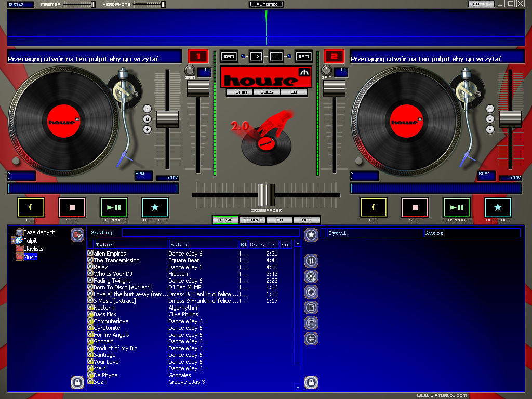
Task: Click the MASTER volume slider
Action: (79, 4)
